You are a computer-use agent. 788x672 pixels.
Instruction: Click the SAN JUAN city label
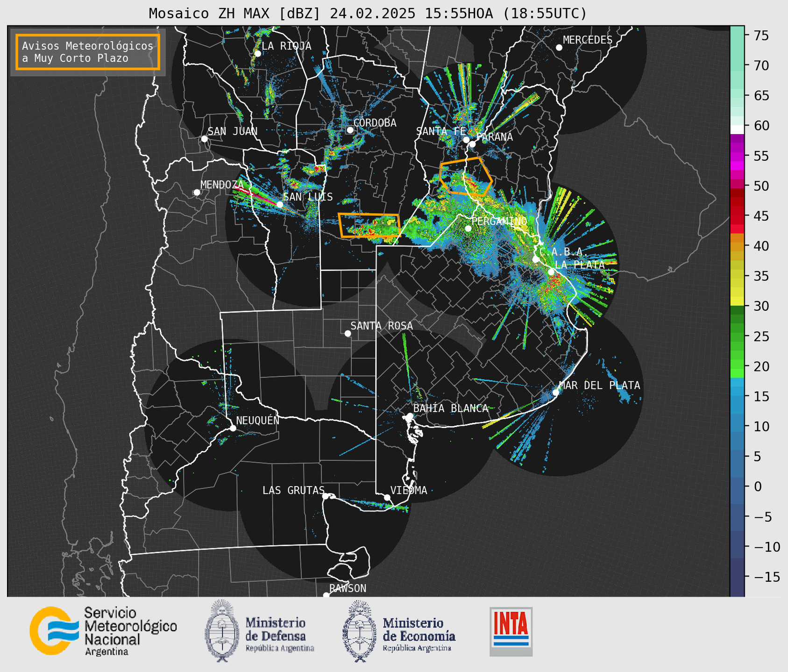[232, 131]
